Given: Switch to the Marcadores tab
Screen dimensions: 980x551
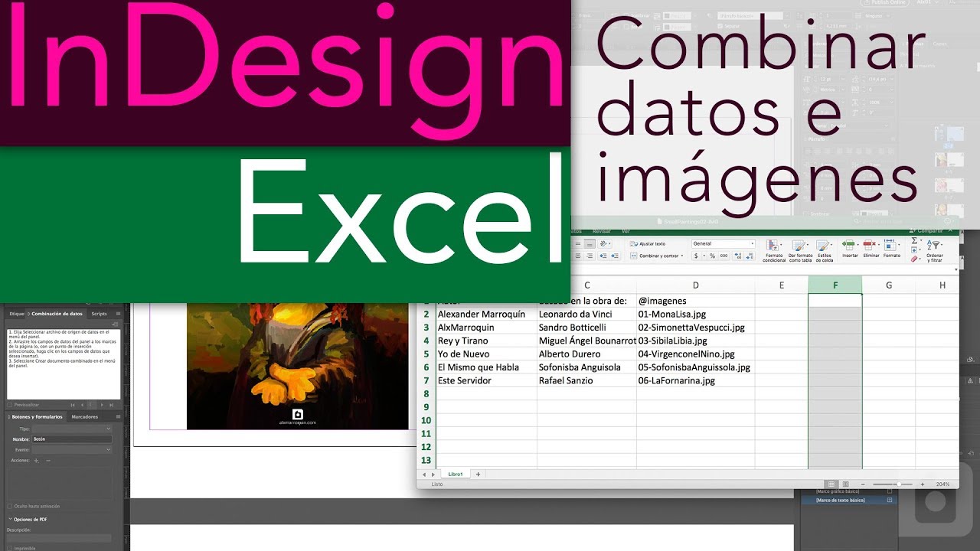Looking at the screenshot, I should [85, 416].
